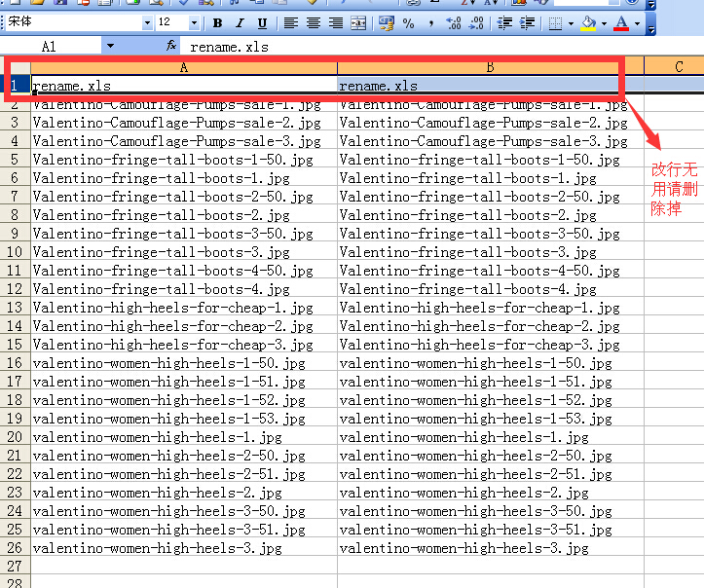704x588 pixels.
Task: Apply Merge and Center
Action: (x=358, y=23)
